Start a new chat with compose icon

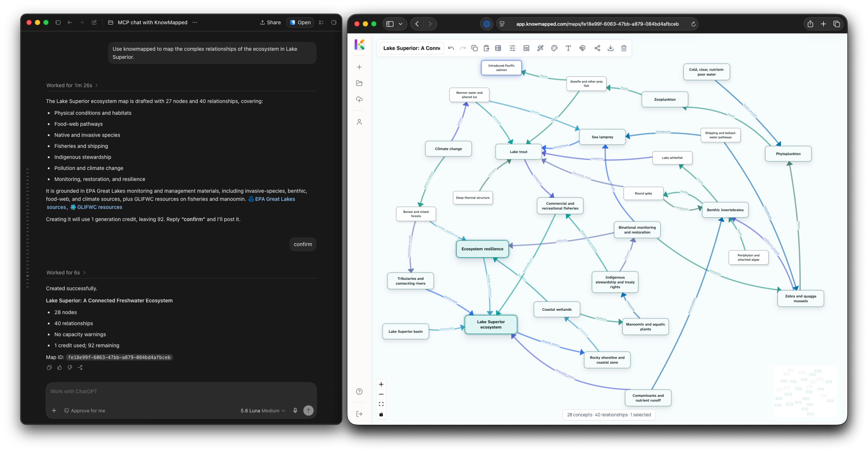[x=94, y=22]
